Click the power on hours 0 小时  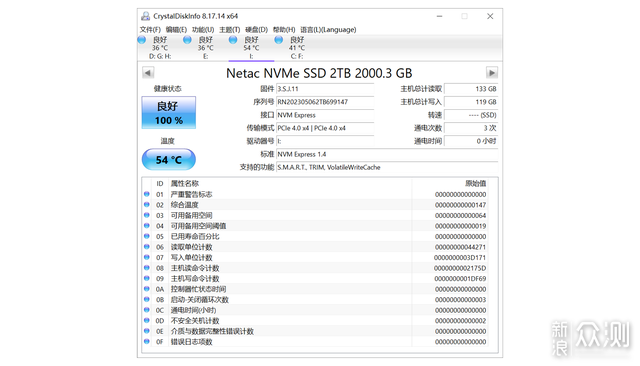(471, 141)
